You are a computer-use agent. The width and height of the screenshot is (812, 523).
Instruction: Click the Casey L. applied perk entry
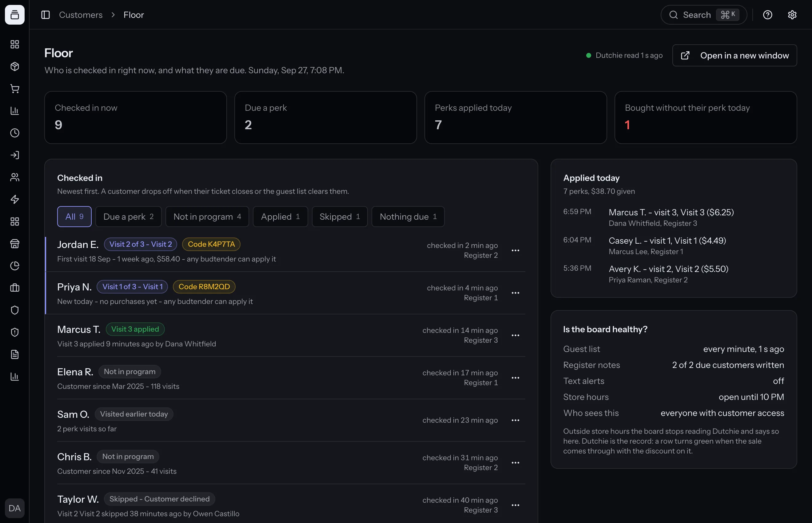[673, 246]
